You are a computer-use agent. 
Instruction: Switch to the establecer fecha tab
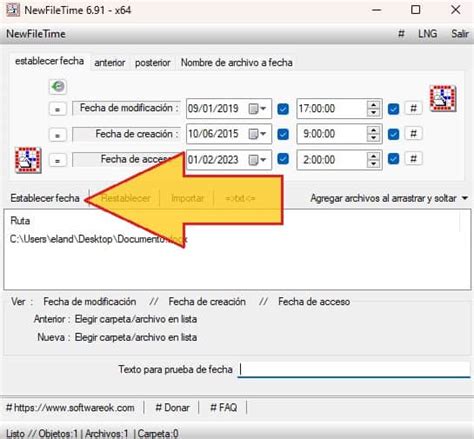click(x=49, y=61)
